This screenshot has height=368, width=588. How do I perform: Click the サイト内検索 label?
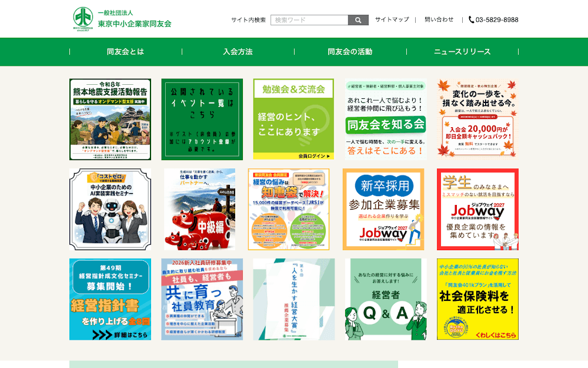[248, 20]
